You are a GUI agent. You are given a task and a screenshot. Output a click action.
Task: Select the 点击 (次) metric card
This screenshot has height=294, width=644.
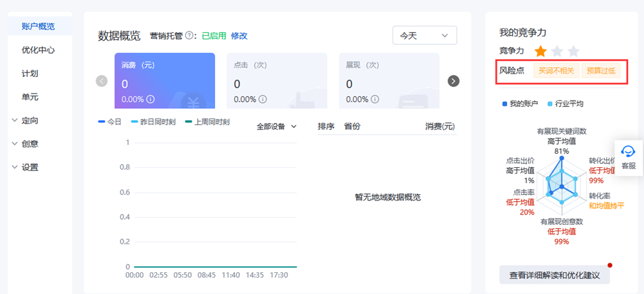[277, 81]
